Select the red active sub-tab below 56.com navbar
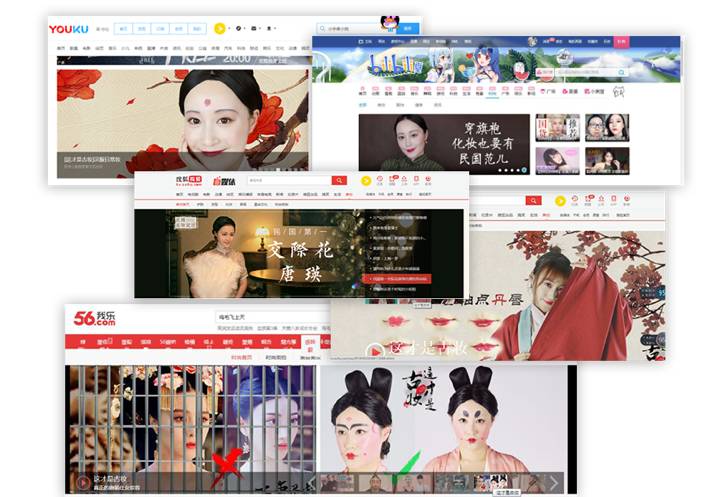Image resolution: width=703 pixels, height=497 pixels. [x=241, y=357]
